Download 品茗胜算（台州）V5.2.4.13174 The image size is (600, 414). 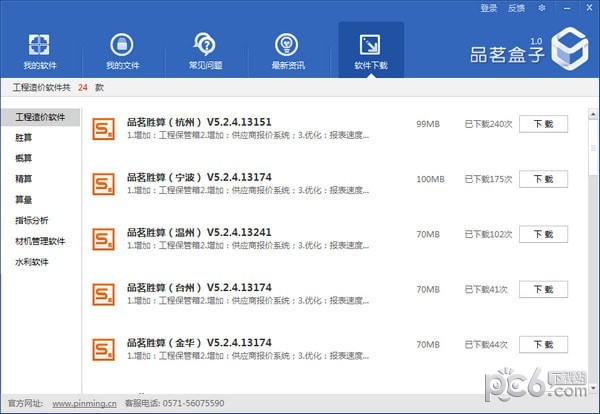point(543,289)
